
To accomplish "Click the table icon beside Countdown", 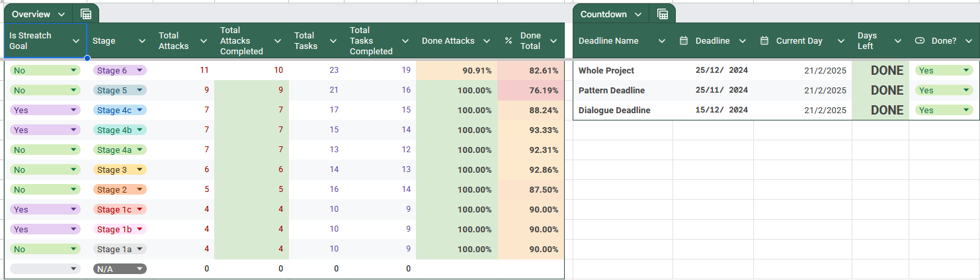I will [x=663, y=14].
